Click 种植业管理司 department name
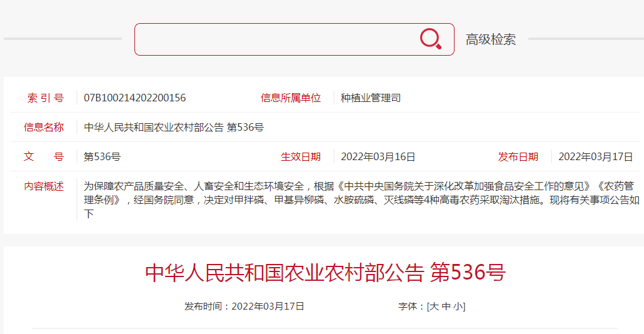This screenshot has width=644, height=334. pyautogui.click(x=371, y=98)
